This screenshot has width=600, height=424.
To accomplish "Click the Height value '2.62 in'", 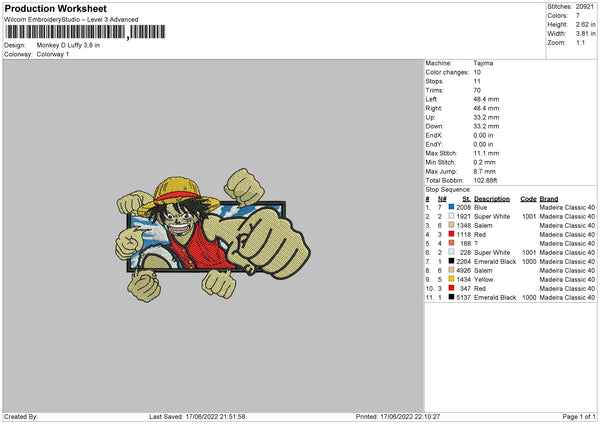I will pos(585,24).
